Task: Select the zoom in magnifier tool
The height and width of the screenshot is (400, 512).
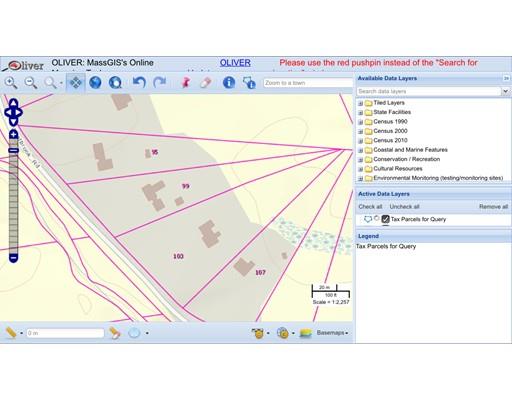Action: (11, 83)
